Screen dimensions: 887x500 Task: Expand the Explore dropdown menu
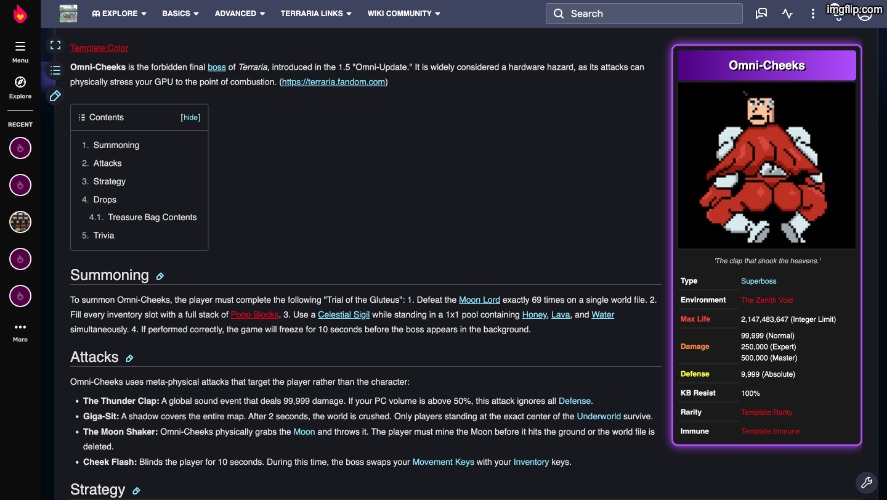[119, 14]
